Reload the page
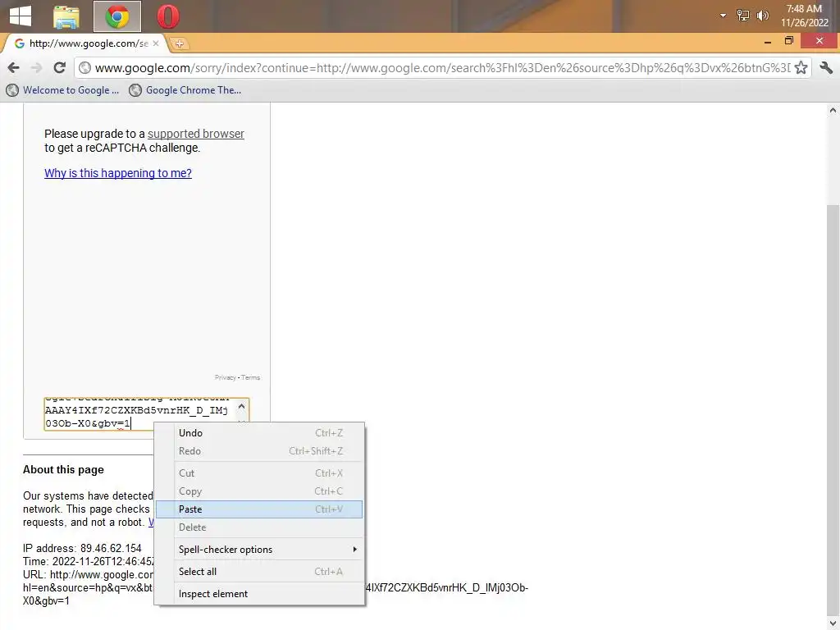840x630 pixels. pyautogui.click(x=59, y=67)
